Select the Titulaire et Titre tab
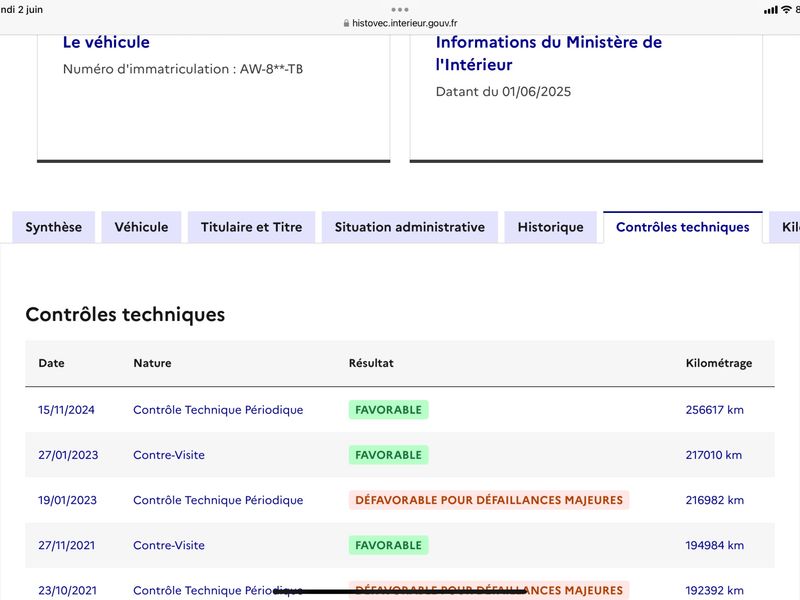This screenshot has width=800, height=600. point(252,227)
